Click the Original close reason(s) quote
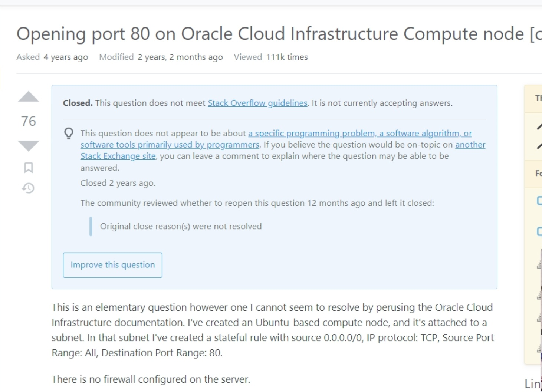542x392 pixels. point(181,226)
